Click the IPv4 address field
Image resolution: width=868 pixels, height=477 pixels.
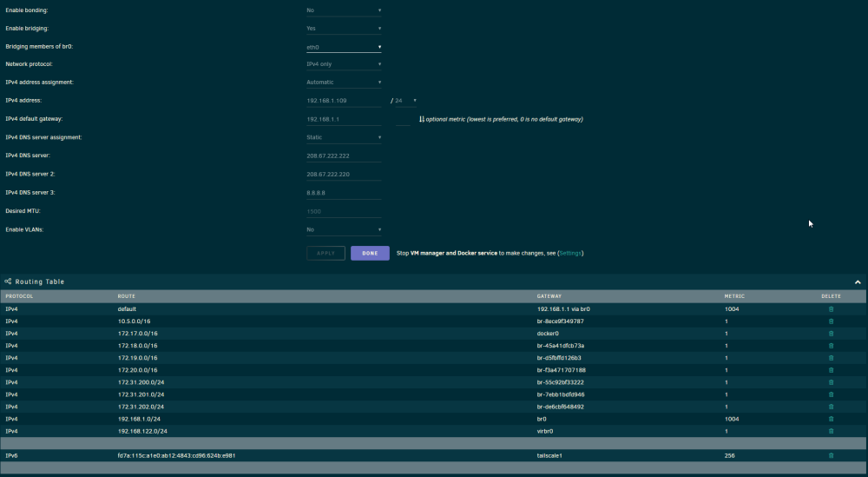click(344, 101)
